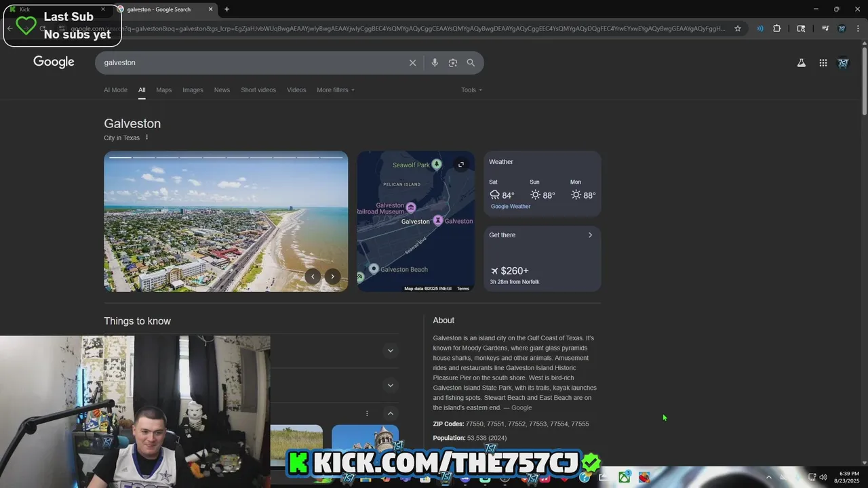Open the Galveston aerial beach photo
The width and height of the screenshot is (868, 488).
click(x=226, y=222)
